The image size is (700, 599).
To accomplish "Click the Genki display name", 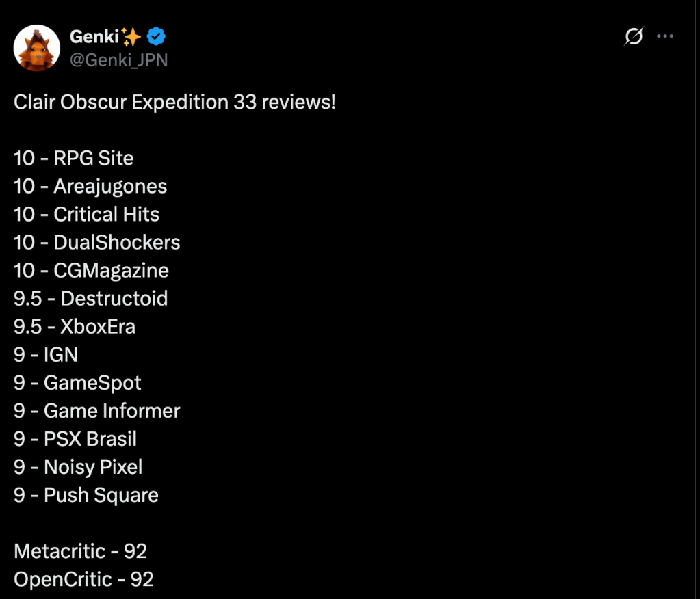I will point(94,37).
